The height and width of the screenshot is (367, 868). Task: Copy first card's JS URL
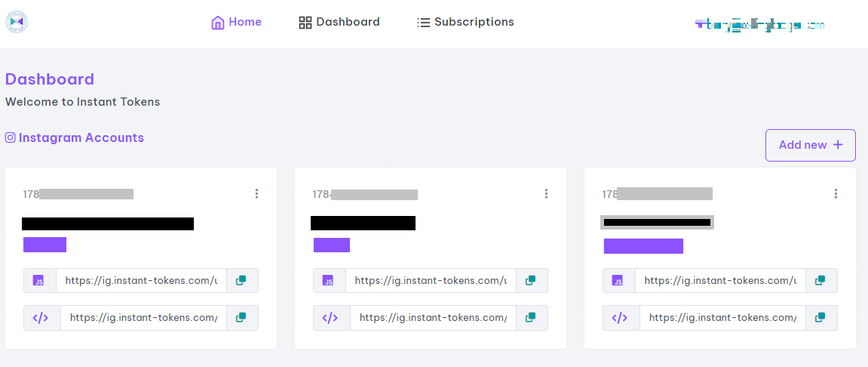(241, 280)
